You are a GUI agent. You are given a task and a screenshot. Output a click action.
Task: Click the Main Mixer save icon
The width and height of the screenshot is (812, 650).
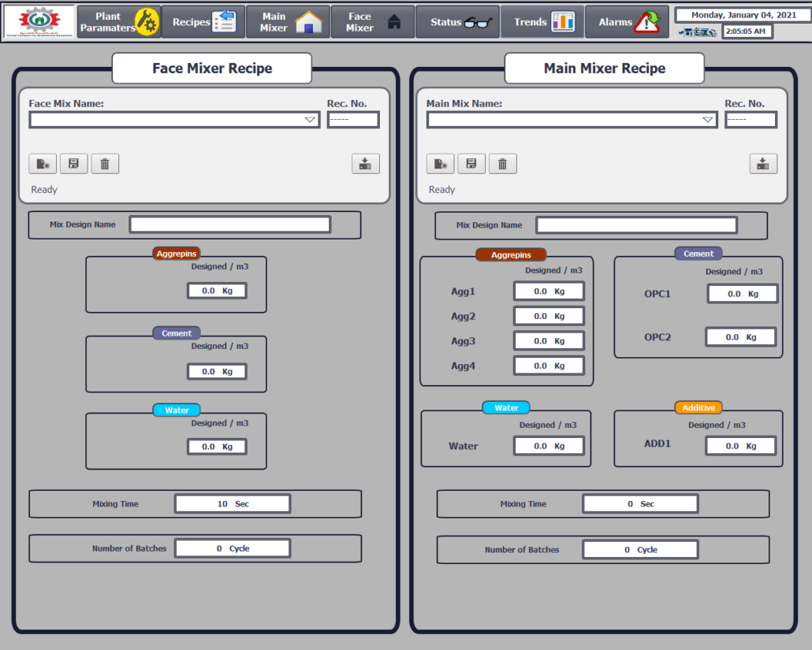[471, 164]
